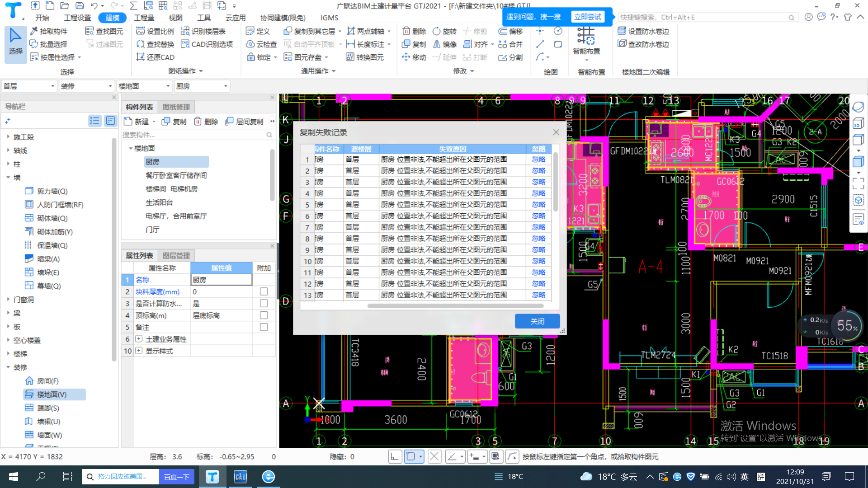Open the 楼地面 component type dropdown
The height and width of the screenshot is (488, 868).
[144, 86]
